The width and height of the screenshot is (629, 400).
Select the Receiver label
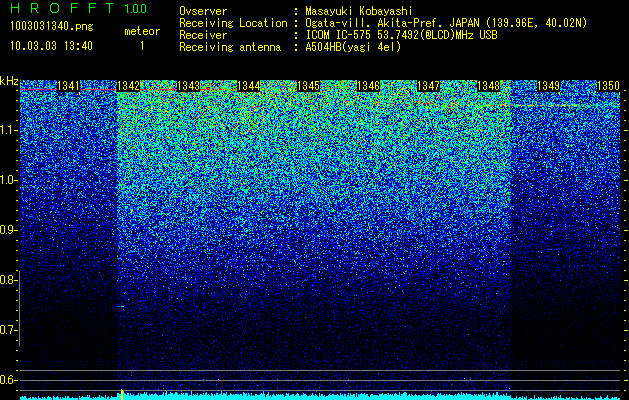pos(203,35)
